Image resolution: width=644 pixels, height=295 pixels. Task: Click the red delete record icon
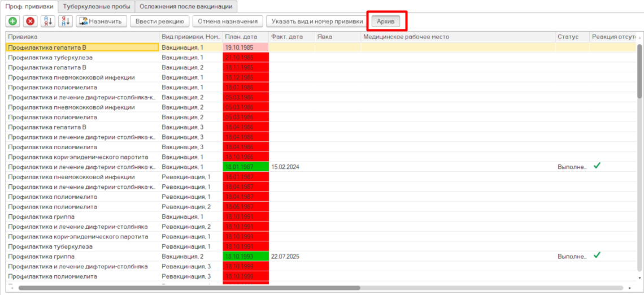tap(30, 21)
